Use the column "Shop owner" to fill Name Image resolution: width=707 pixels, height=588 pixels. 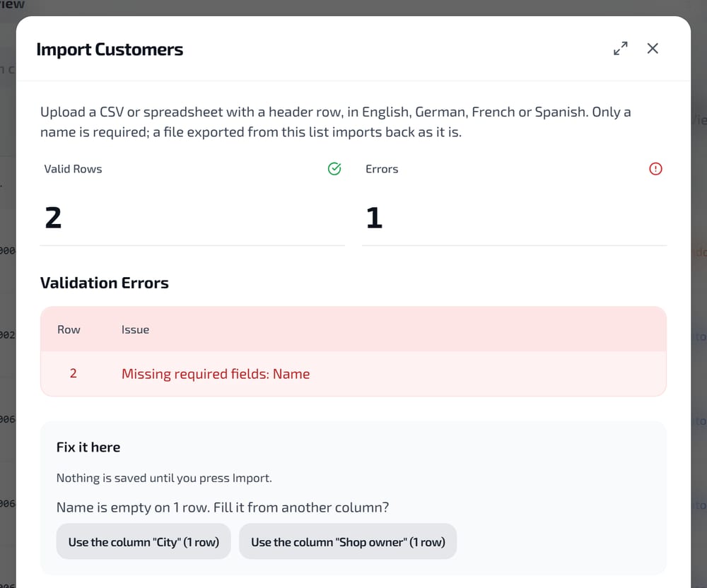[348, 541]
